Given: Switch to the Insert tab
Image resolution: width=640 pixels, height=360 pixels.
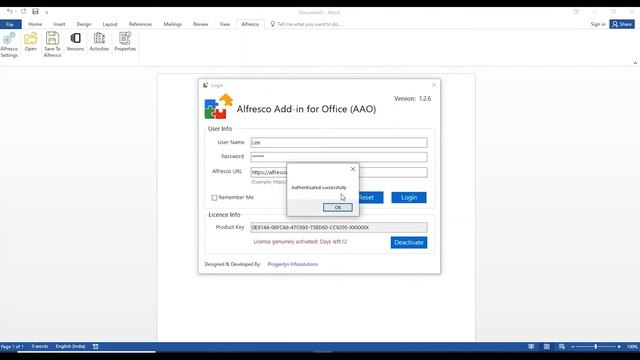Looking at the screenshot, I should [x=59, y=24].
